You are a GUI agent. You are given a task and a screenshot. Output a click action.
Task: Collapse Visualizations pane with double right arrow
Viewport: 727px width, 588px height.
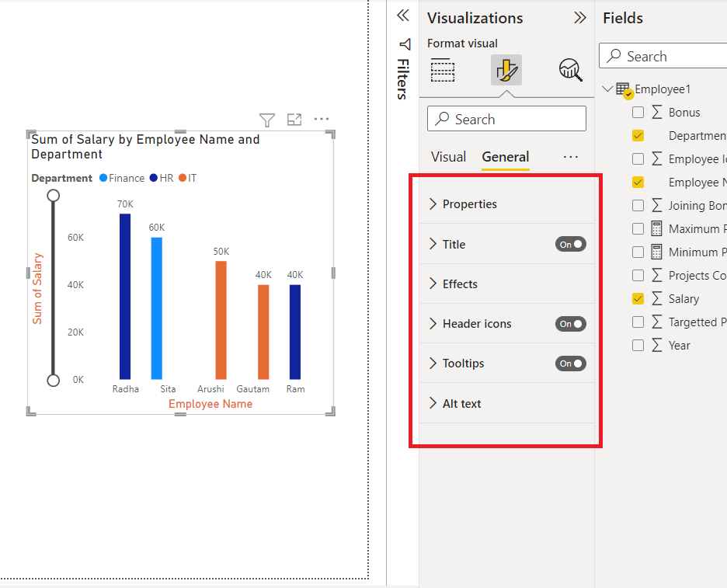click(x=579, y=18)
